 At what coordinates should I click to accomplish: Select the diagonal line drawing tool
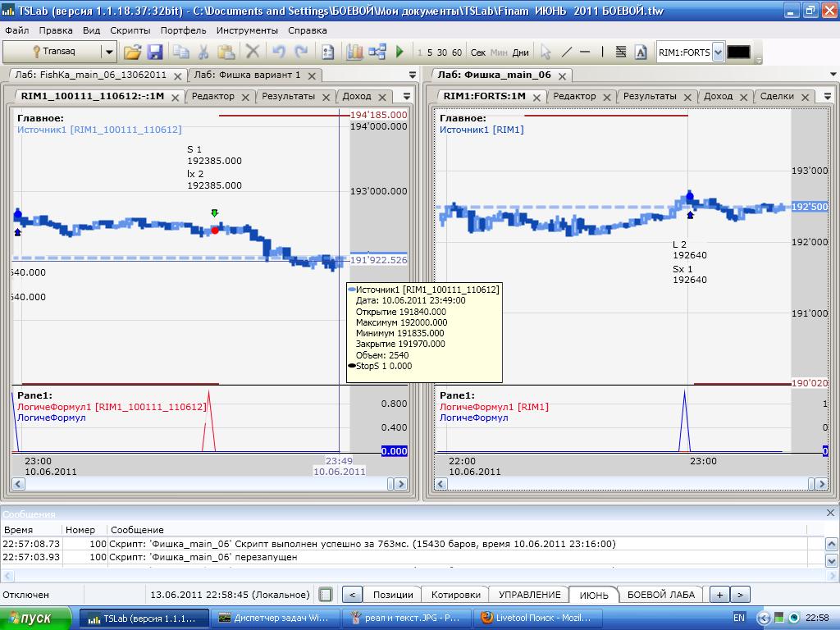tap(566, 52)
